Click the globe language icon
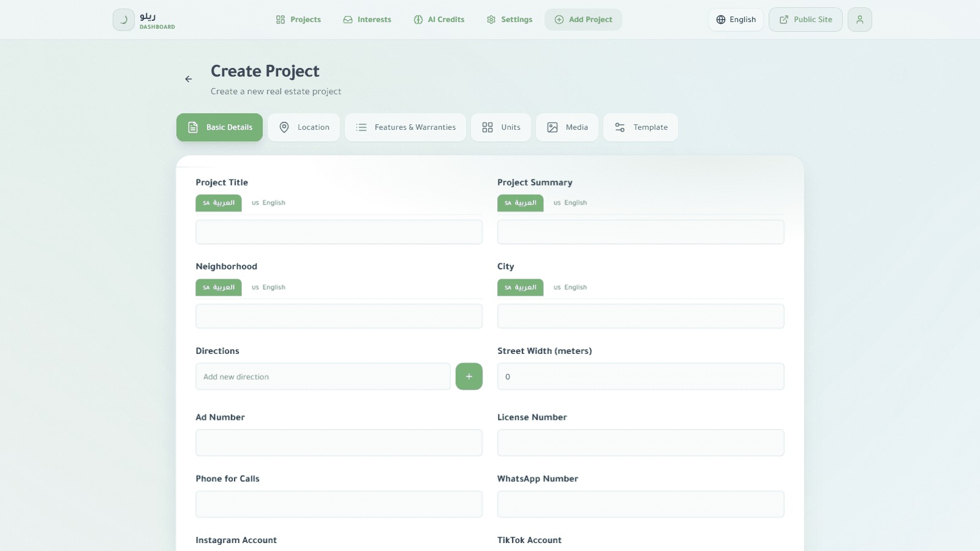 pos(721,20)
